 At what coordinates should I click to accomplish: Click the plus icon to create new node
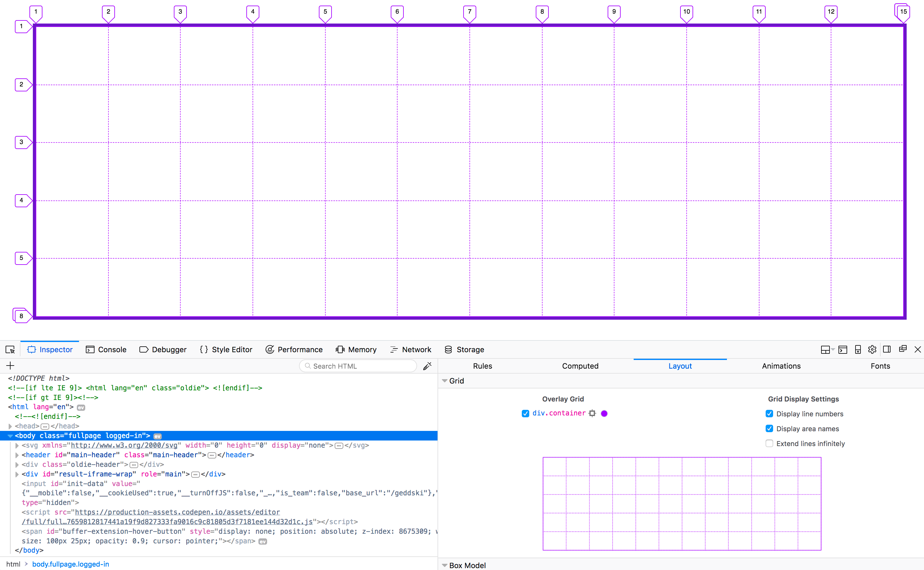coord(10,365)
